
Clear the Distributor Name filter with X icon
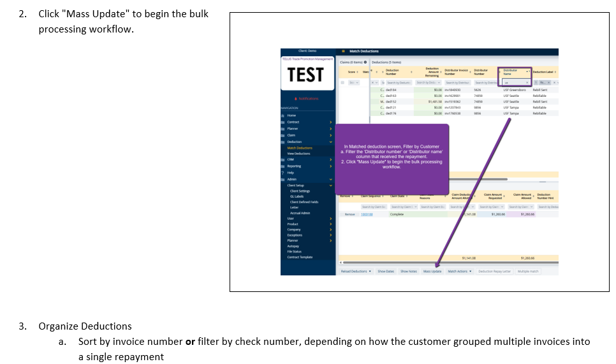click(x=527, y=83)
